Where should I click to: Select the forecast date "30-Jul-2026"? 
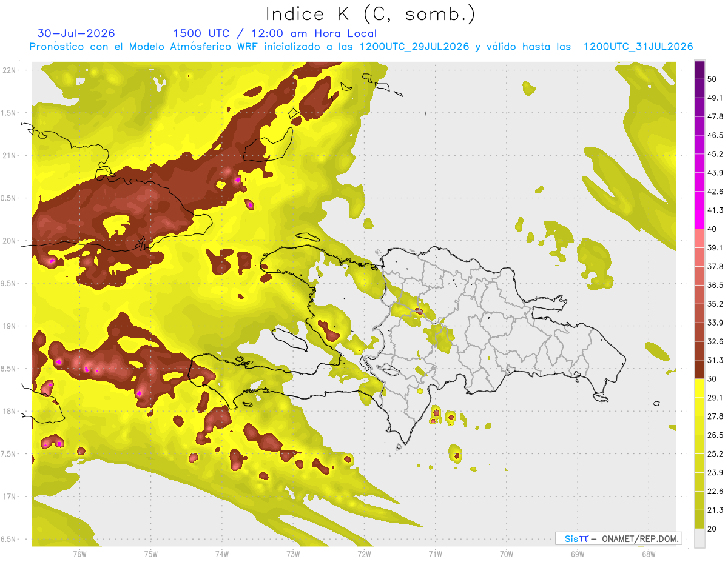coord(76,33)
